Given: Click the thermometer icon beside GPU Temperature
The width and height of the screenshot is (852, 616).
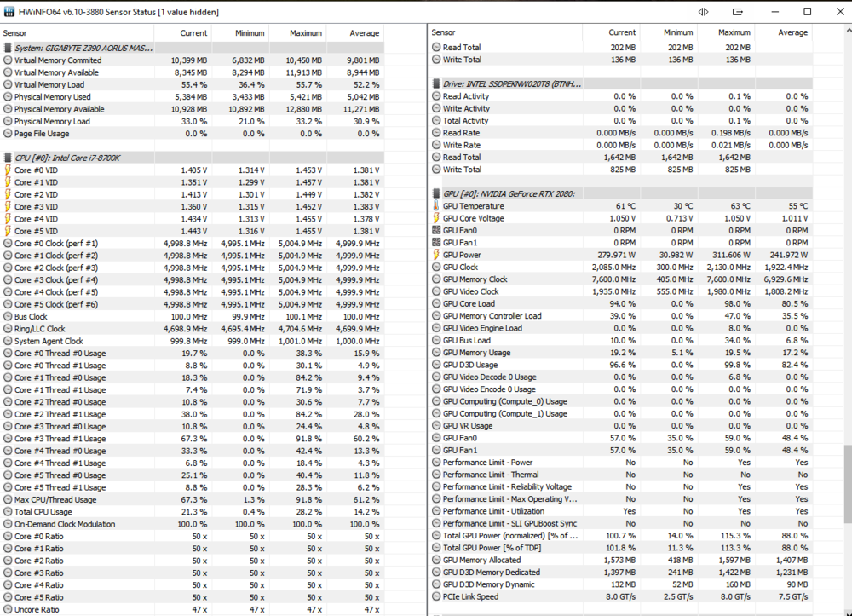Looking at the screenshot, I should click(x=435, y=206).
